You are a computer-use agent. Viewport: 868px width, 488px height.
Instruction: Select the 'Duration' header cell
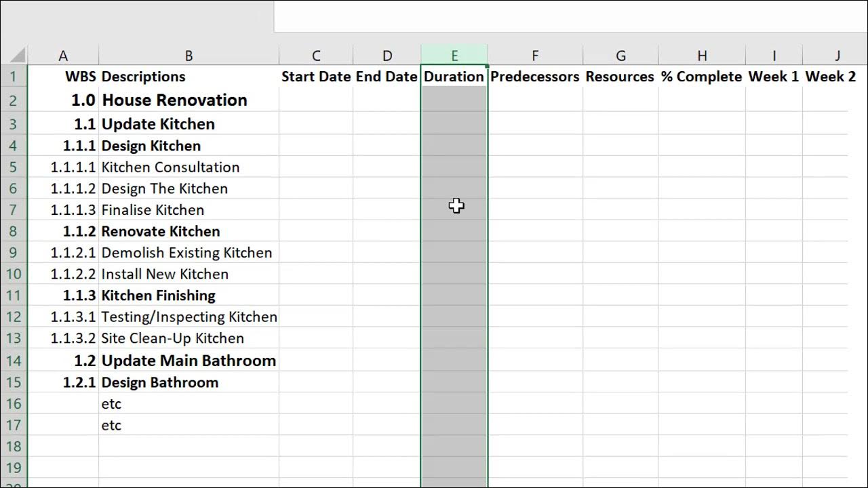coord(454,77)
